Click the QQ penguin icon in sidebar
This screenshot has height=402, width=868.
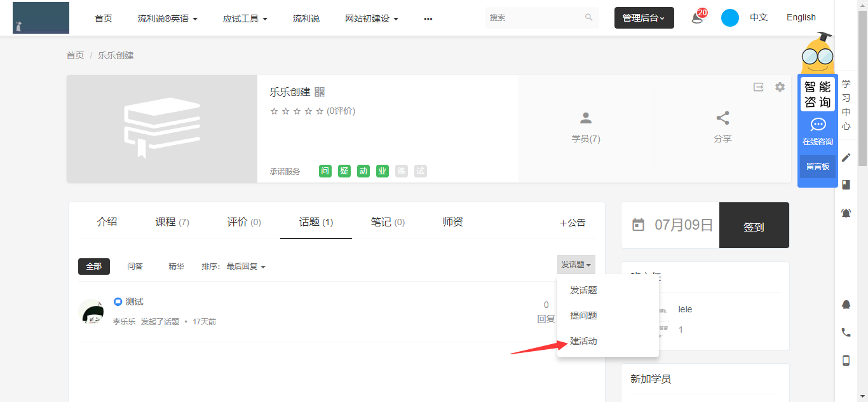click(846, 305)
